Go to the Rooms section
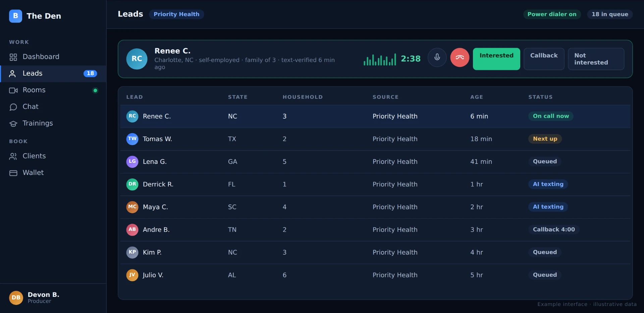Viewport: 644px width, 313px height. (x=53, y=90)
